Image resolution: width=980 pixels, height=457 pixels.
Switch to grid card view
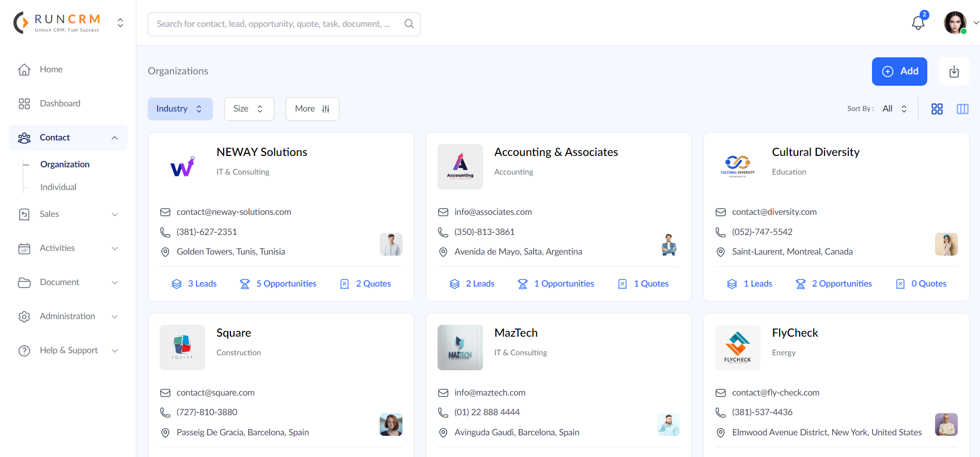pos(937,109)
